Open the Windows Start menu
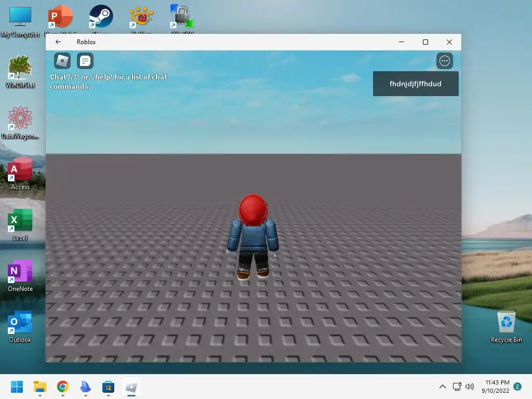Screen dimensions: 532x399 point(17,387)
